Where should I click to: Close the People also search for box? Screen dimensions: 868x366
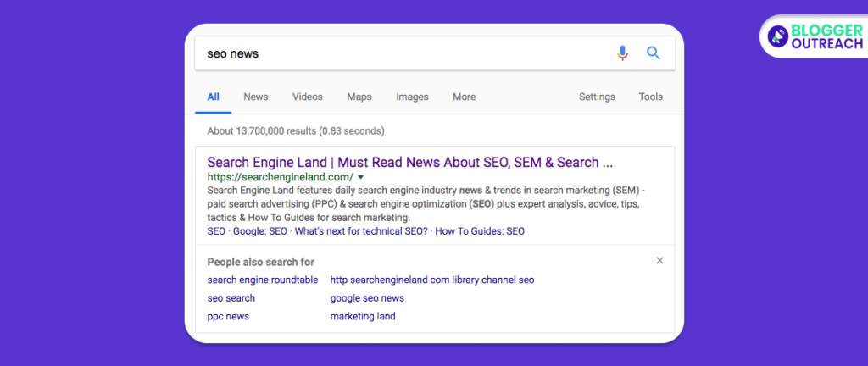point(659,261)
